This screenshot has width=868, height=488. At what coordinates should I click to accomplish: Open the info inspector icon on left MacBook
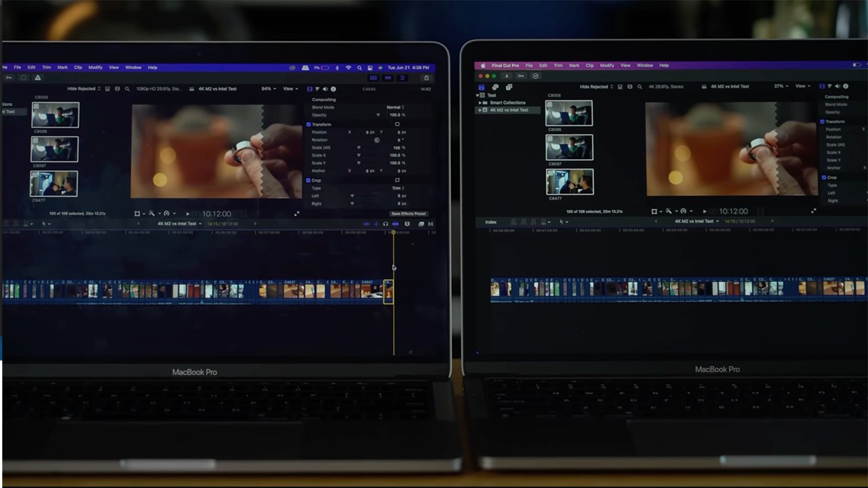(x=333, y=89)
